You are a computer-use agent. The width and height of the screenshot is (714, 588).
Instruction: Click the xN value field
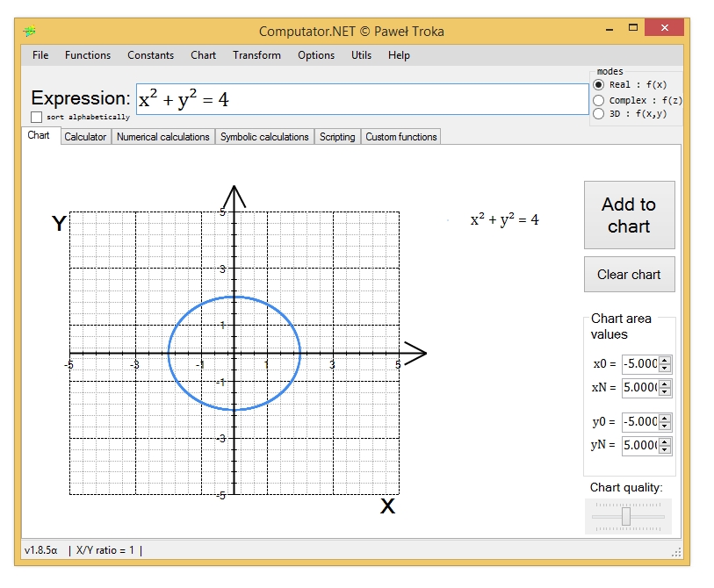pos(640,387)
